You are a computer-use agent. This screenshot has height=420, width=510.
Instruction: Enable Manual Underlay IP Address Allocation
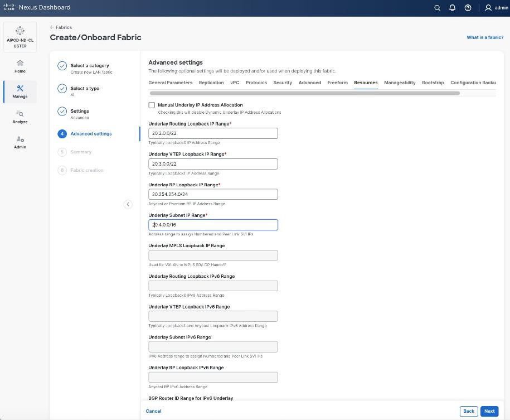tap(152, 105)
